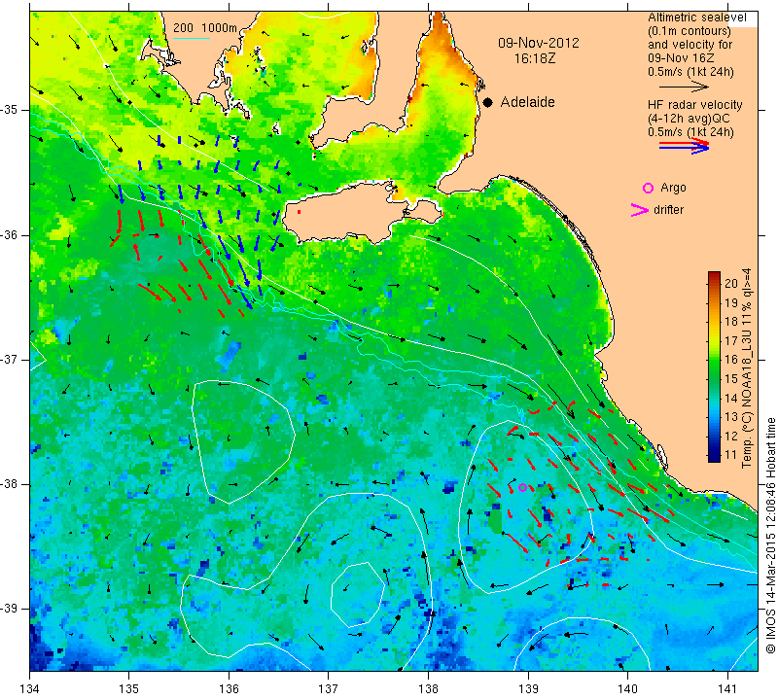The width and height of the screenshot is (778, 700).
Task: Click the Argo float marker near longitude 139
Action: point(522,488)
